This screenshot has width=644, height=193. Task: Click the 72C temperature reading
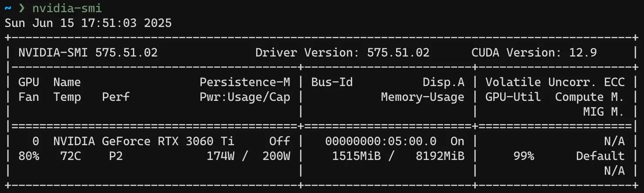tap(71, 156)
